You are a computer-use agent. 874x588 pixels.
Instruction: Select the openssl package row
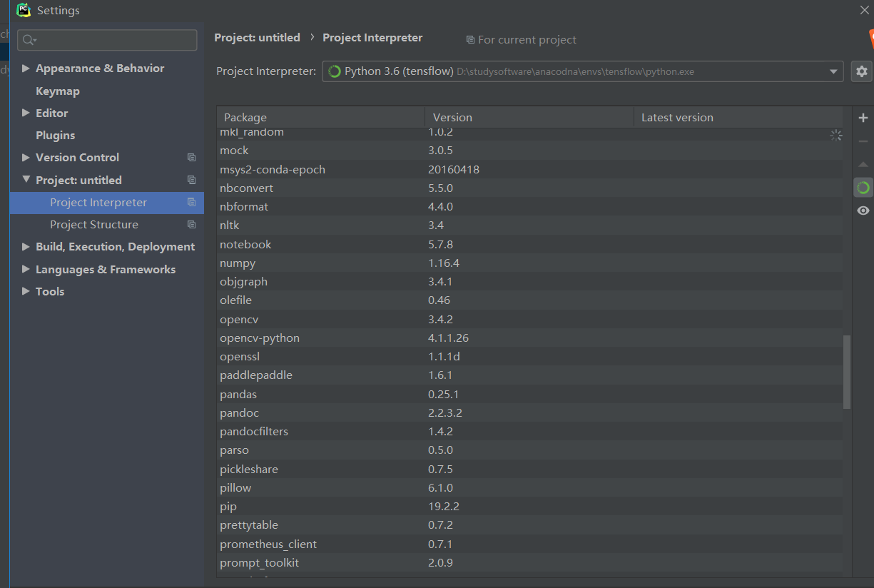coord(530,357)
